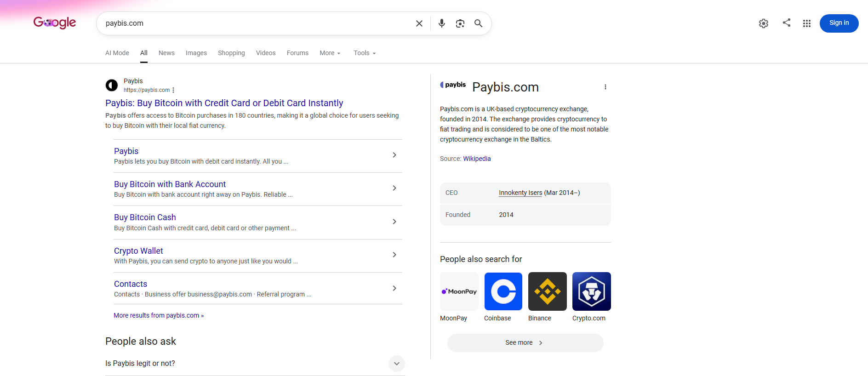Click the Paybis.com knowledge panel title

505,87
